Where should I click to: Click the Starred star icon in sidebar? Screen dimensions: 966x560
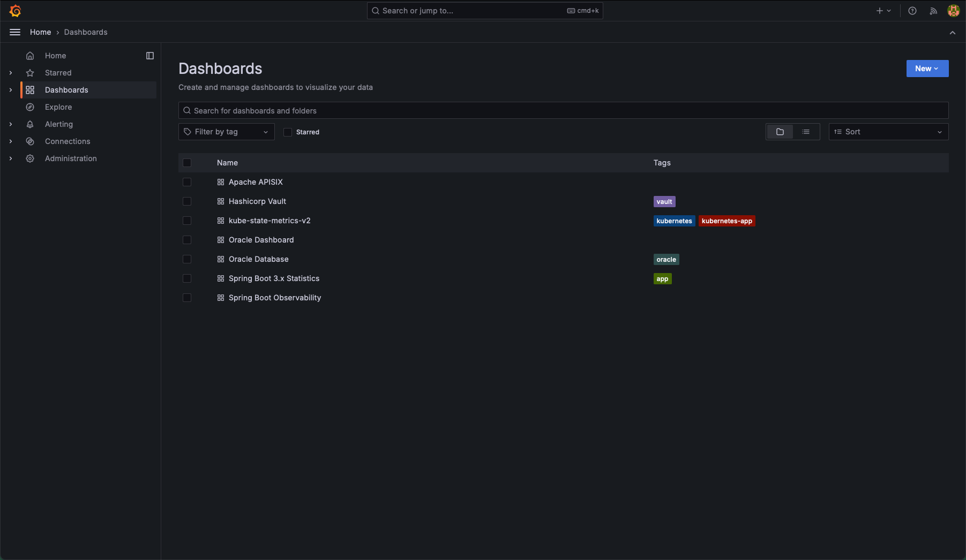coord(30,73)
